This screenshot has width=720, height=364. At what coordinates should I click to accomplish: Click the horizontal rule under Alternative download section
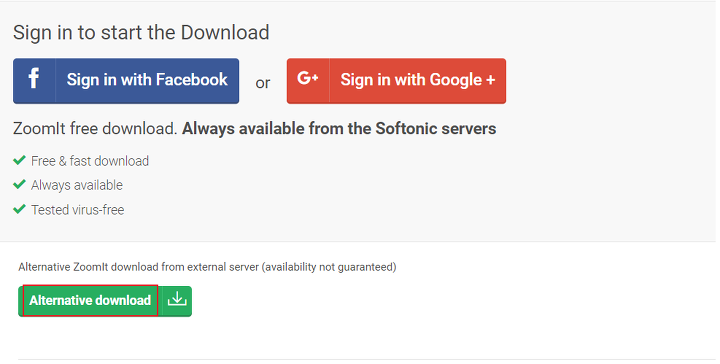click(367, 359)
